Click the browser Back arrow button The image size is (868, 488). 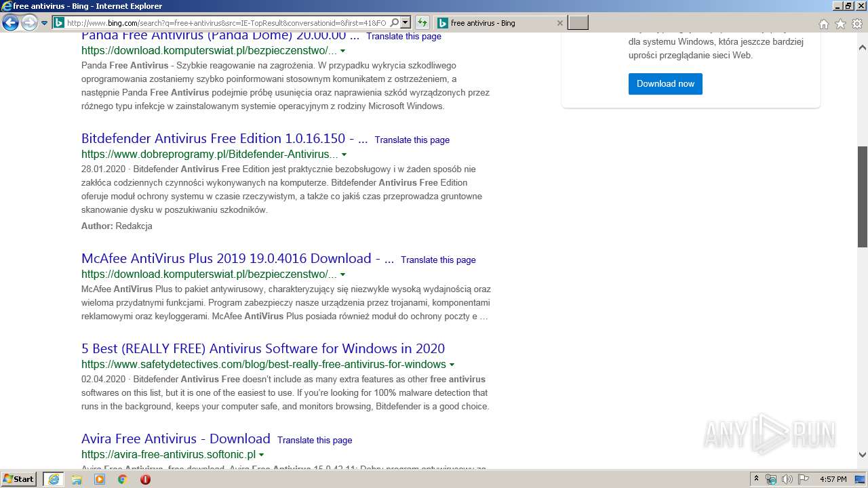click(x=10, y=23)
